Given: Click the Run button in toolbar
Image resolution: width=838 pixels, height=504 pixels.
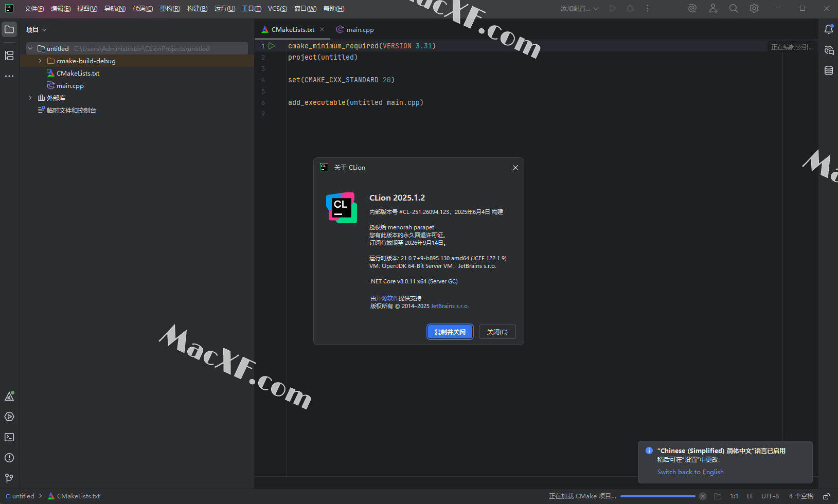Looking at the screenshot, I should pyautogui.click(x=613, y=8).
